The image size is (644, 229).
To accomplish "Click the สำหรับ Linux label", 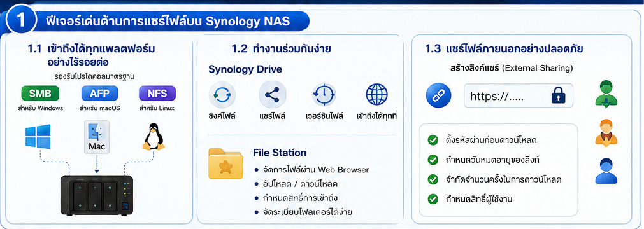I will coord(157,108).
